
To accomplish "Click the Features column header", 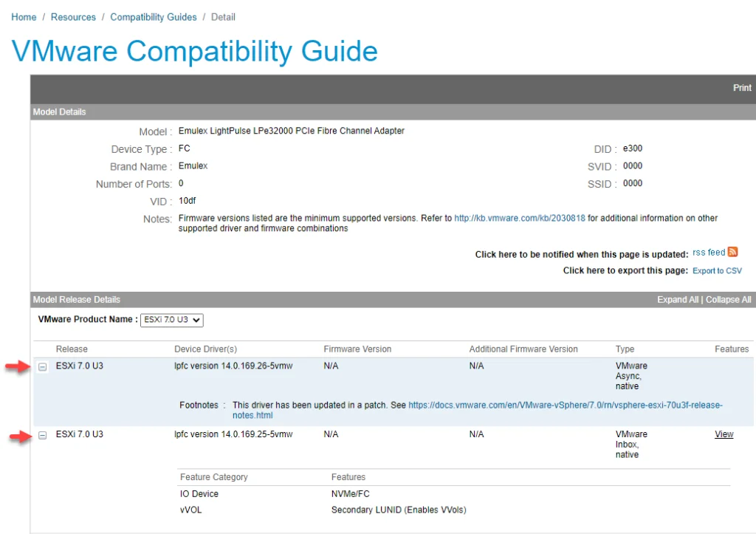I will point(732,349).
